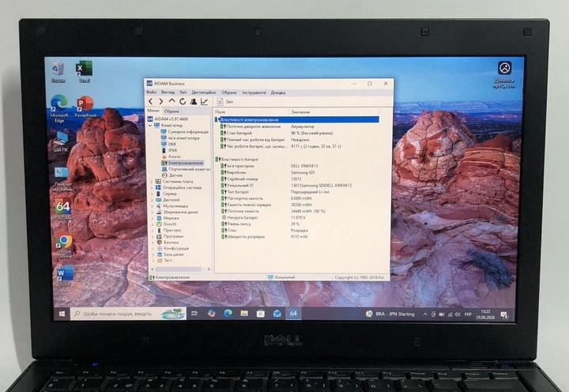Expand the DirectX node
The width and height of the screenshot is (569, 392).
[152, 224]
